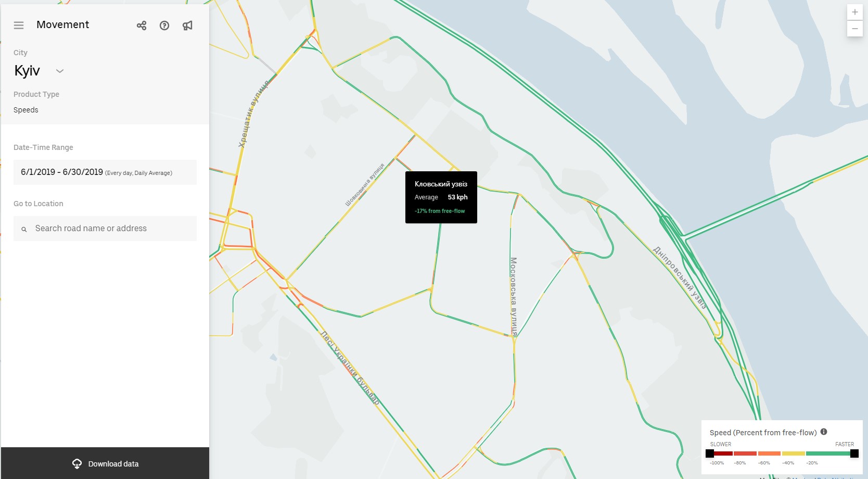Click the dark red speed legend segment
Image resolution: width=868 pixels, height=479 pixels.
coord(722,453)
